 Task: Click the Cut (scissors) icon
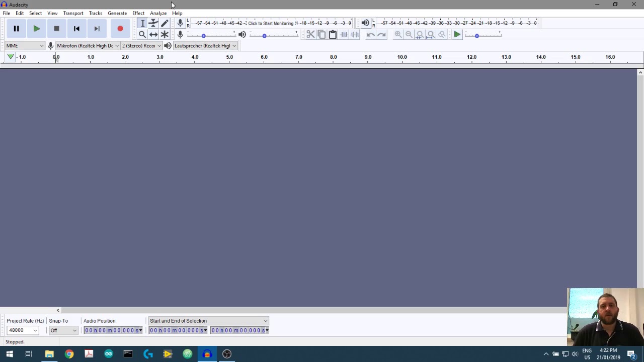pyautogui.click(x=310, y=34)
